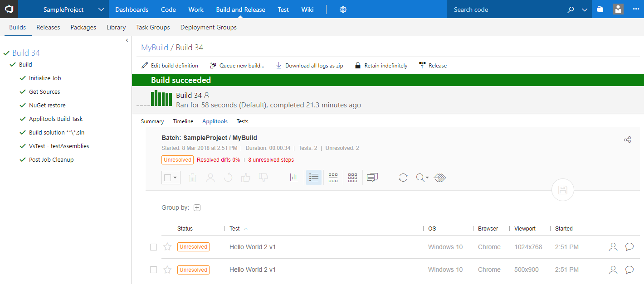Viewport: 644px width, 284px height.
Task: Click the refresh icon in Applitools toolbar
Action: pos(403,178)
